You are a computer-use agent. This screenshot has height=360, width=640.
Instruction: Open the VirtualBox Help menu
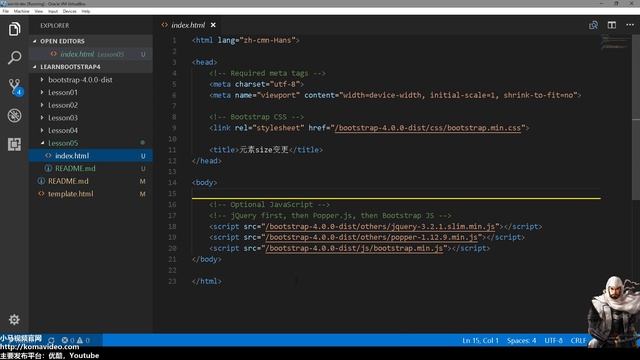(86, 11)
